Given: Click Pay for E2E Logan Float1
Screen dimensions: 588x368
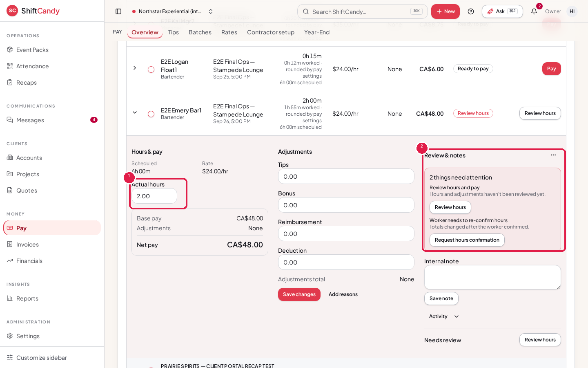Looking at the screenshot, I should point(552,69).
